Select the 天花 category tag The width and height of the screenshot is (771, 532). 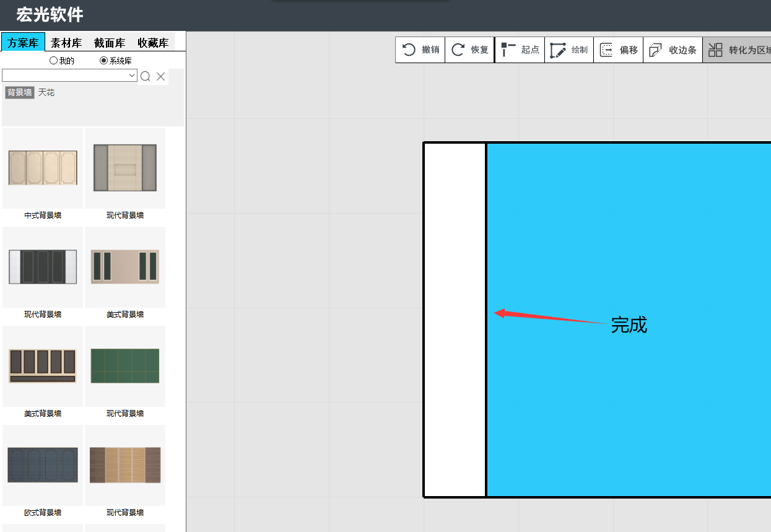tap(46, 92)
